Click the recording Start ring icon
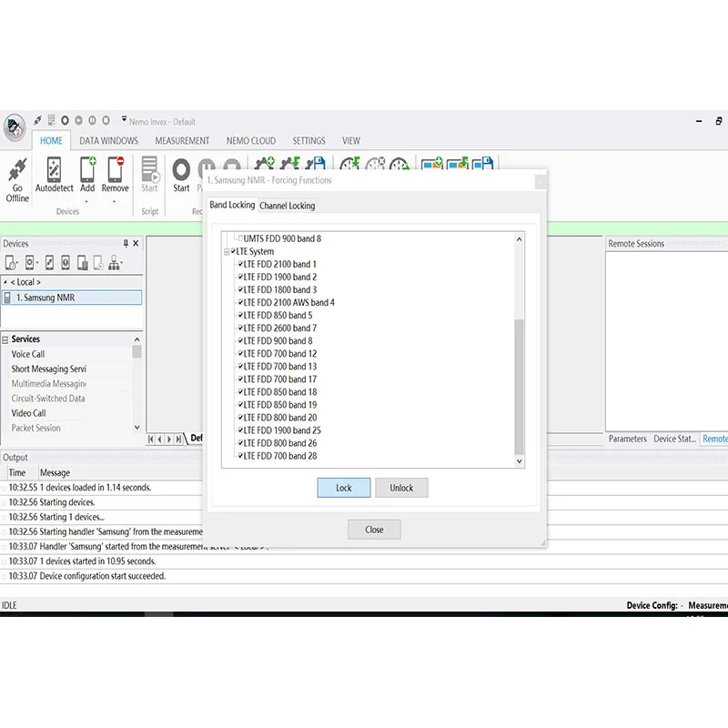 coord(181,169)
